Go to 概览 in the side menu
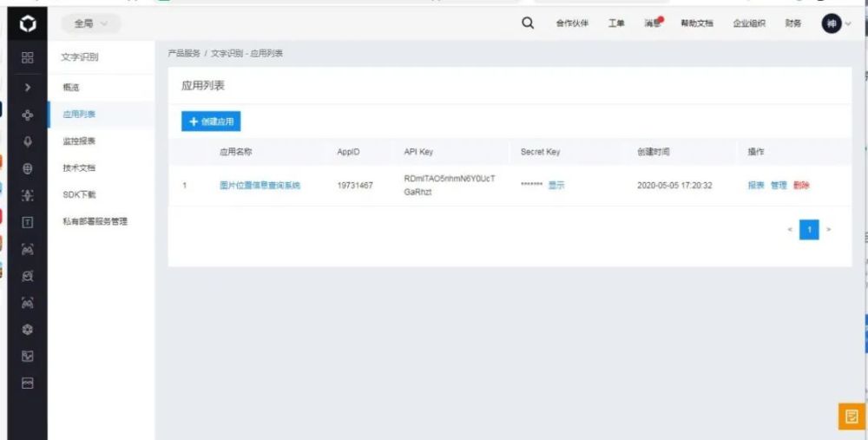Image resolution: width=868 pixels, height=440 pixels. pos(71,88)
